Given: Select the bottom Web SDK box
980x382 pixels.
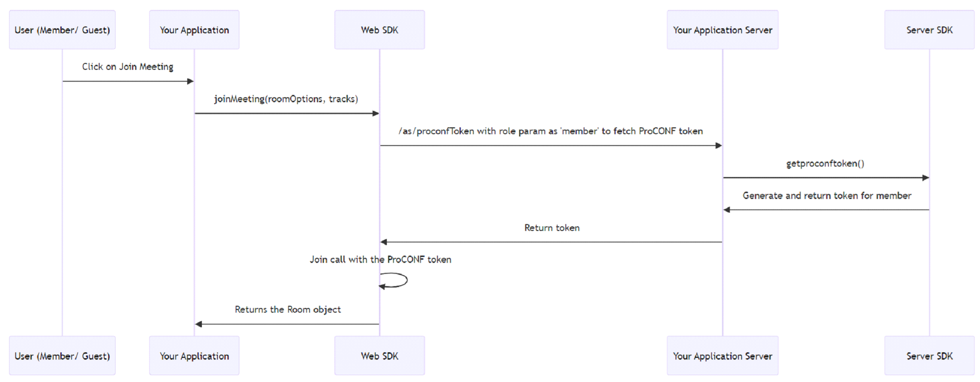Looking at the screenshot, I should pyautogui.click(x=379, y=356).
